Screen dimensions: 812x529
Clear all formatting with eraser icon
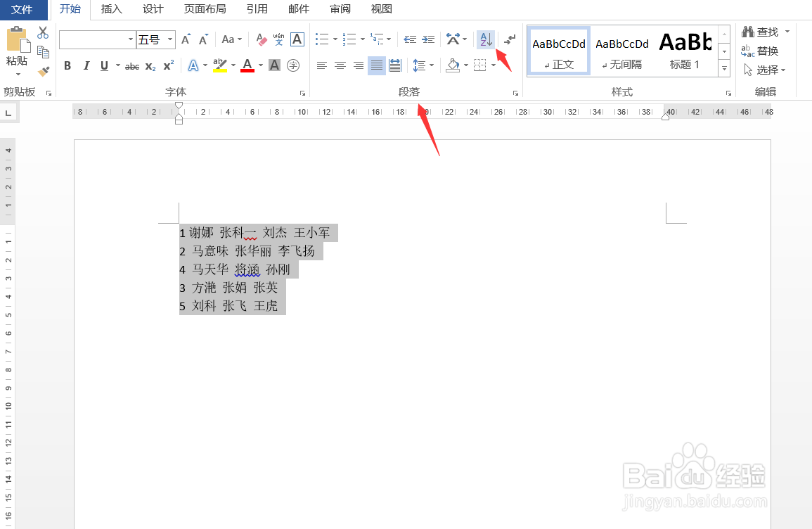262,39
